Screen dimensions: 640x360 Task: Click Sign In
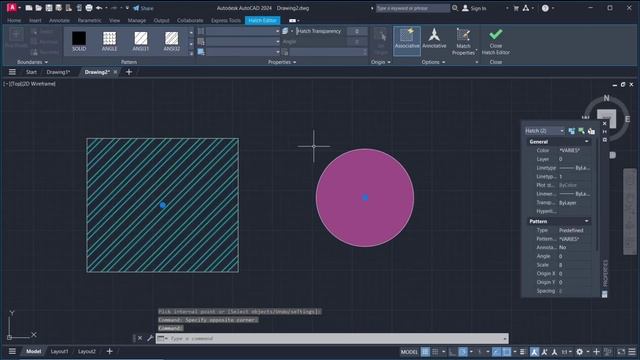(x=474, y=8)
